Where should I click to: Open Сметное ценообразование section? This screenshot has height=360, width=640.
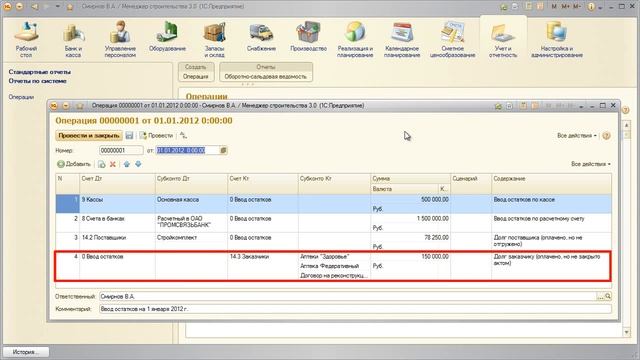tap(452, 39)
